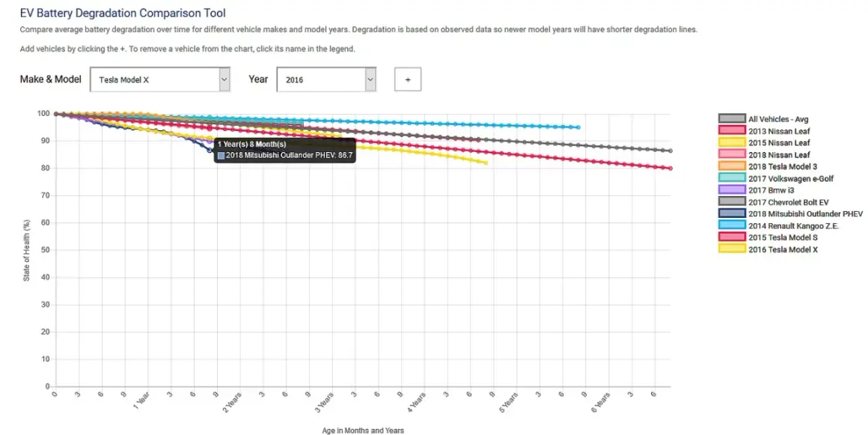This screenshot has height=435, width=868.
Task: Click 2014 Renault Kangoo Z.E. blue swatch
Action: (732, 225)
